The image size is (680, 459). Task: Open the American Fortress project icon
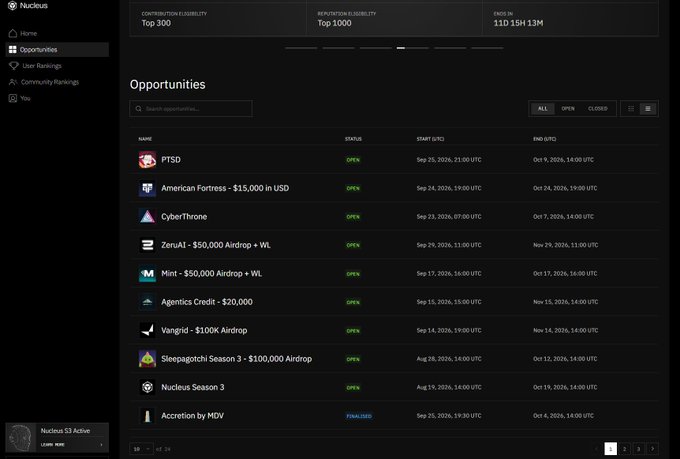click(147, 188)
